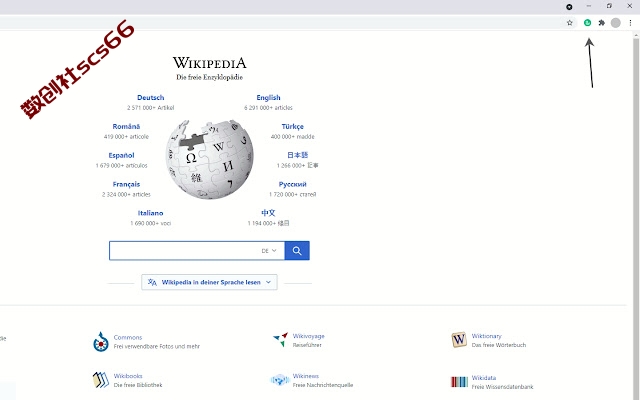The width and height of the screenshot is (640, 400).
Task: Open the Wikibooks link text
Action: [128, 376]
